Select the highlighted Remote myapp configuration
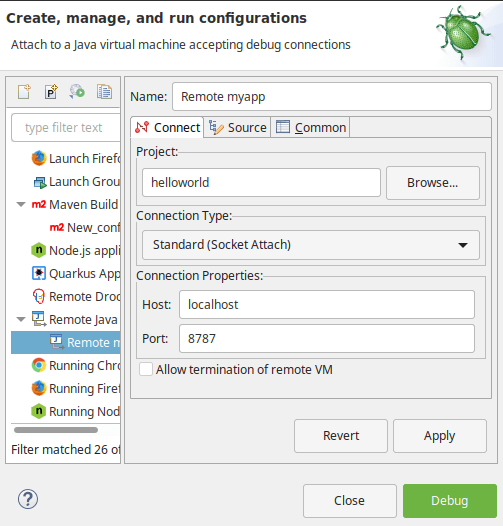The width and height of the screenshot is (503, 526). click(66, 343)
